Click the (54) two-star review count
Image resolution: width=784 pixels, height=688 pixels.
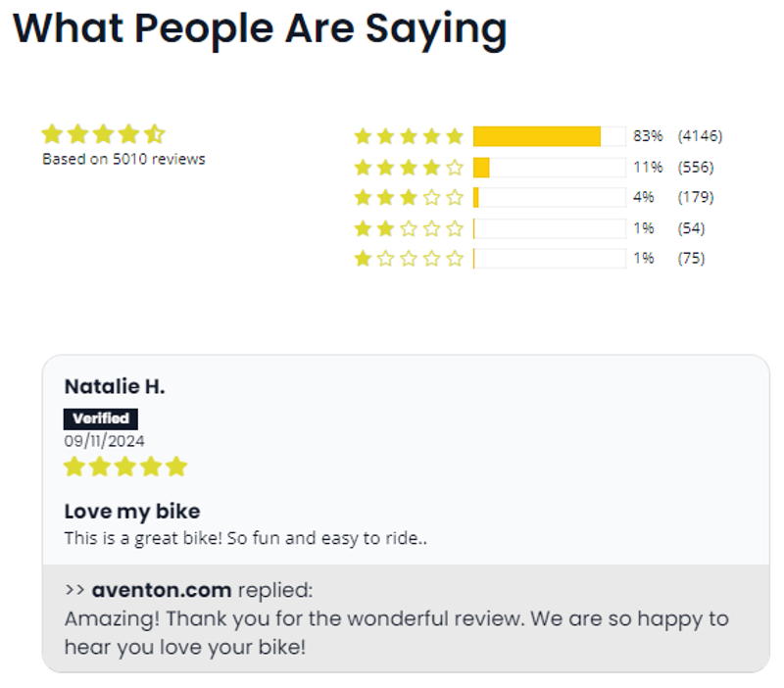point(692,228)
